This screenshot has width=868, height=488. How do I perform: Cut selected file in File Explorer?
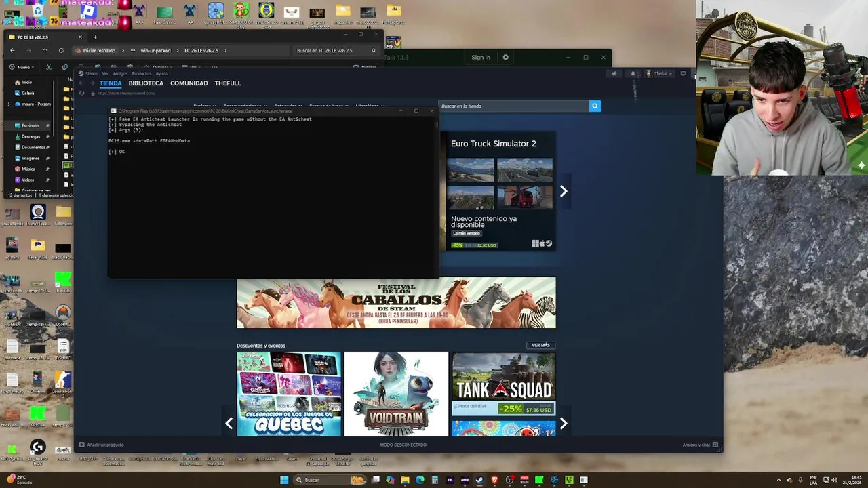pyautogui.click(x=48, y=67)
